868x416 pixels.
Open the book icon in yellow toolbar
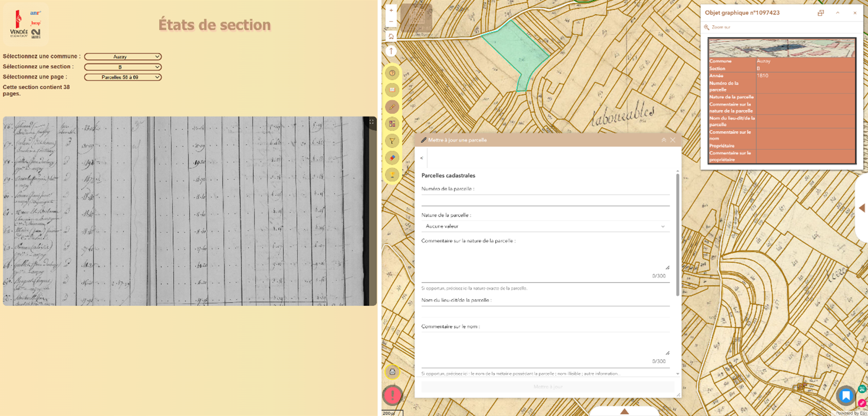click(x=392, y=90)
